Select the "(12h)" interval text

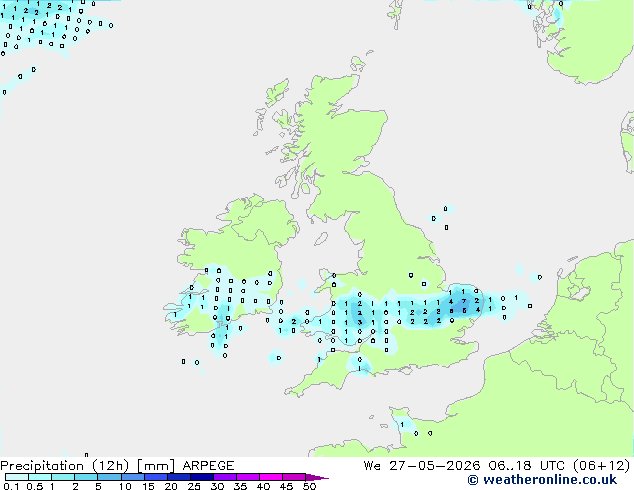pyautogui.click(x=110, y=466)
